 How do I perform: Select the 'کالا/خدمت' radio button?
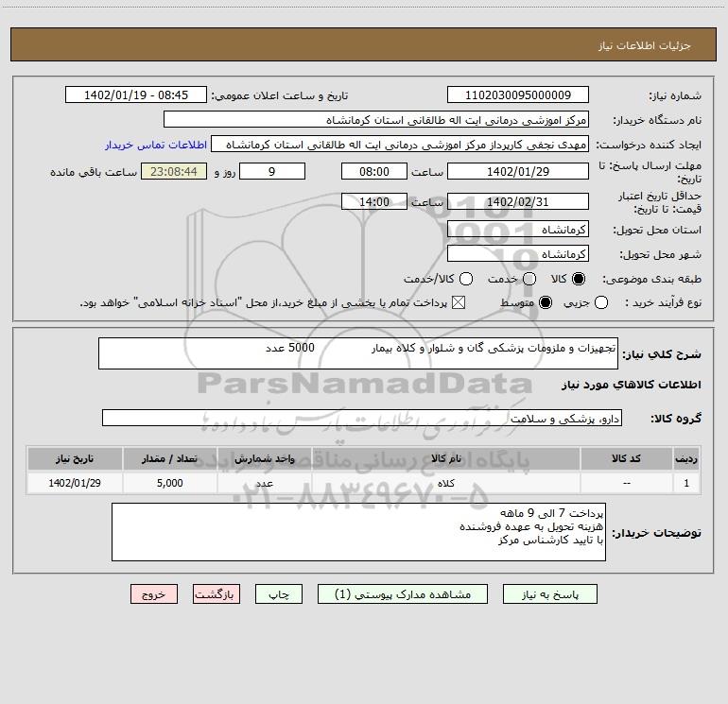tap(466, 279)
